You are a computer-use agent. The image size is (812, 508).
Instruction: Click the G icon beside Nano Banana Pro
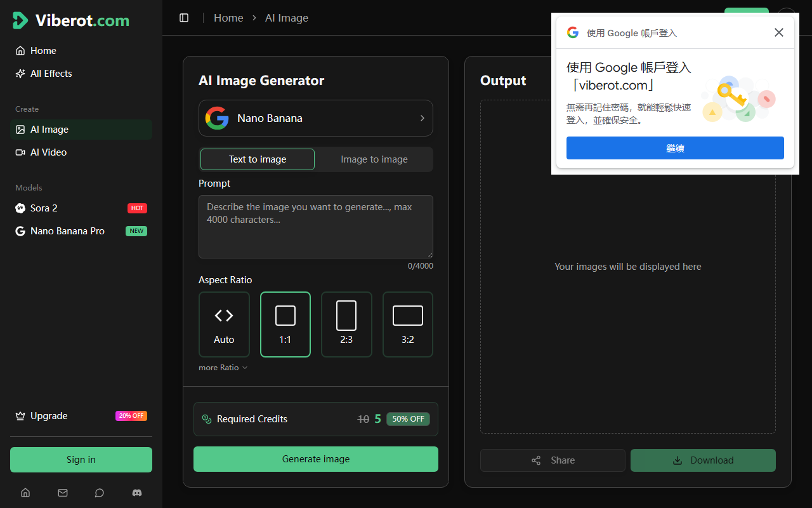[20, 231]
